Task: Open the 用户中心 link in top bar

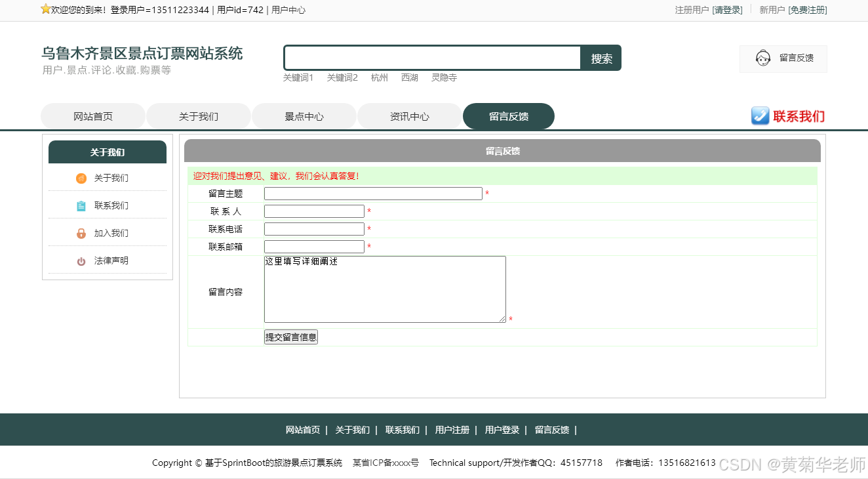Action: point(288,10)
